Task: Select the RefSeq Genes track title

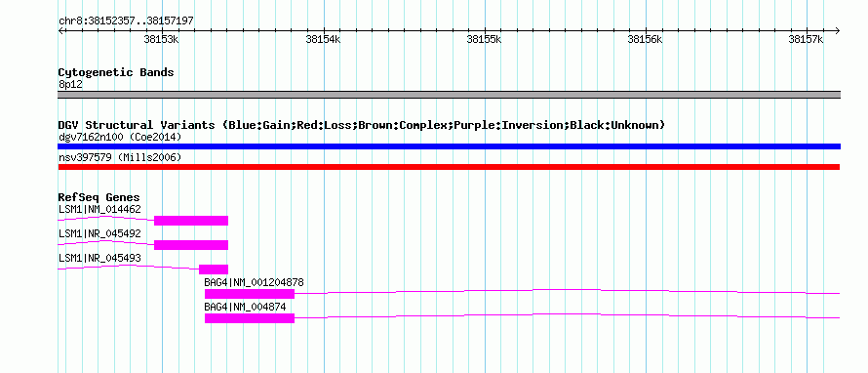Action: 99,197
